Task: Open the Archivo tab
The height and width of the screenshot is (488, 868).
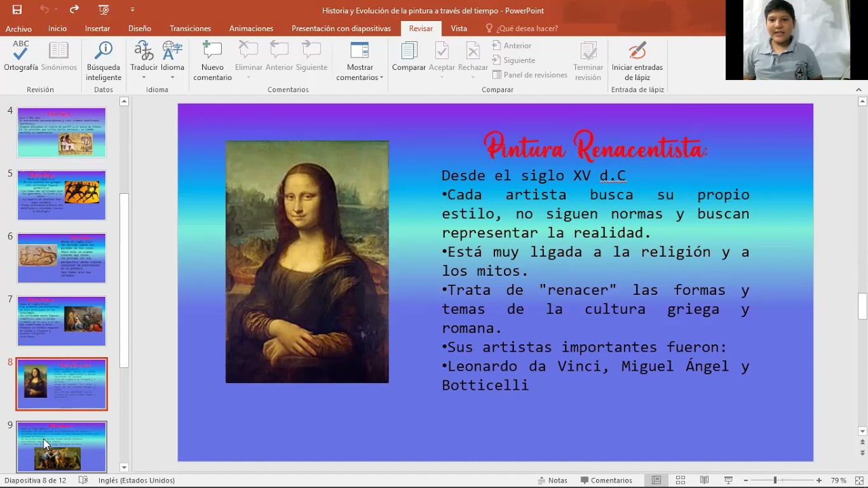Action: (19, 28)
